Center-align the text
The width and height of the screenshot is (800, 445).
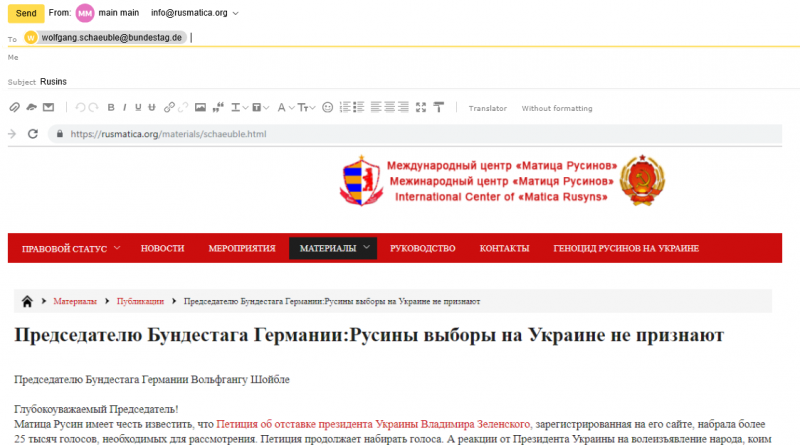click(390, 107)
